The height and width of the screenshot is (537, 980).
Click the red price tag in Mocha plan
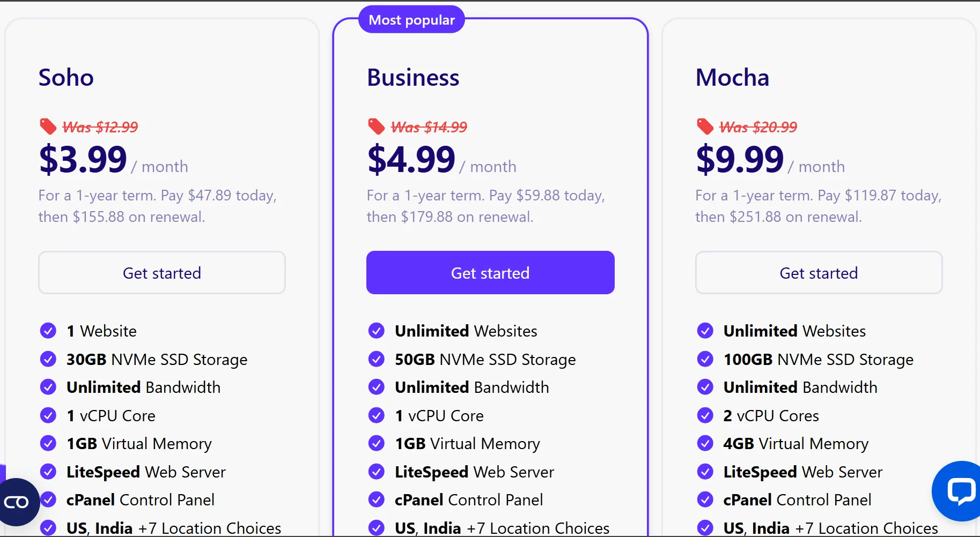pos(705,126)
